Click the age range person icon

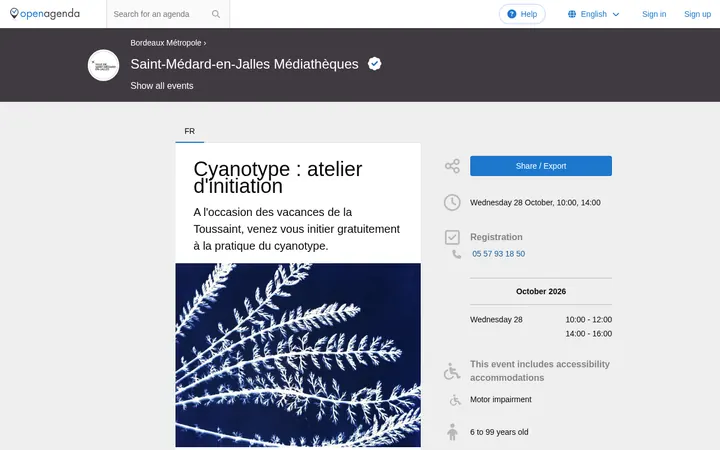tap(452, 432)
